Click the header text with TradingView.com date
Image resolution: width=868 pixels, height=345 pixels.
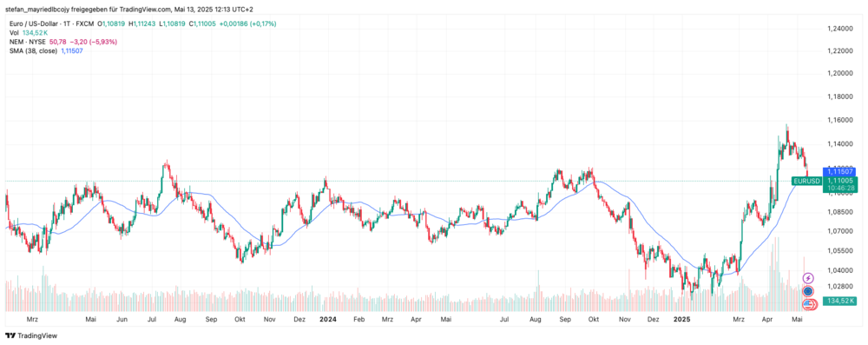[129, 10]
